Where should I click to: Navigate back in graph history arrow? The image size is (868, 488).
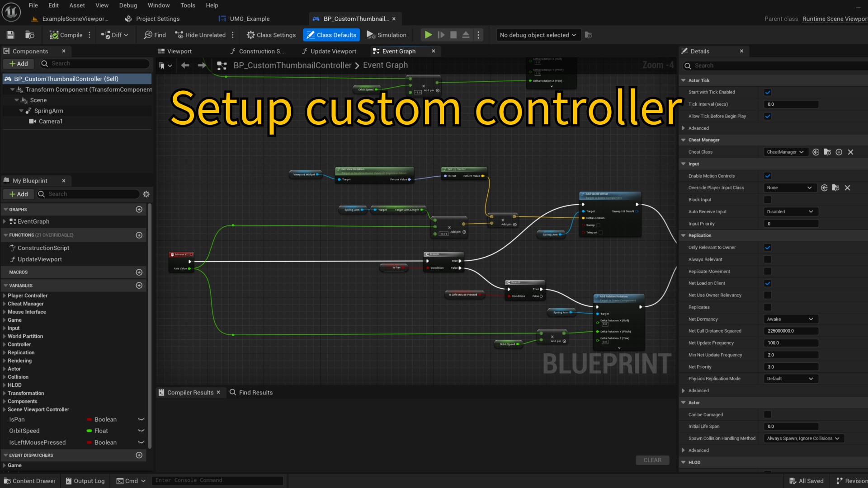coord(185,66)
